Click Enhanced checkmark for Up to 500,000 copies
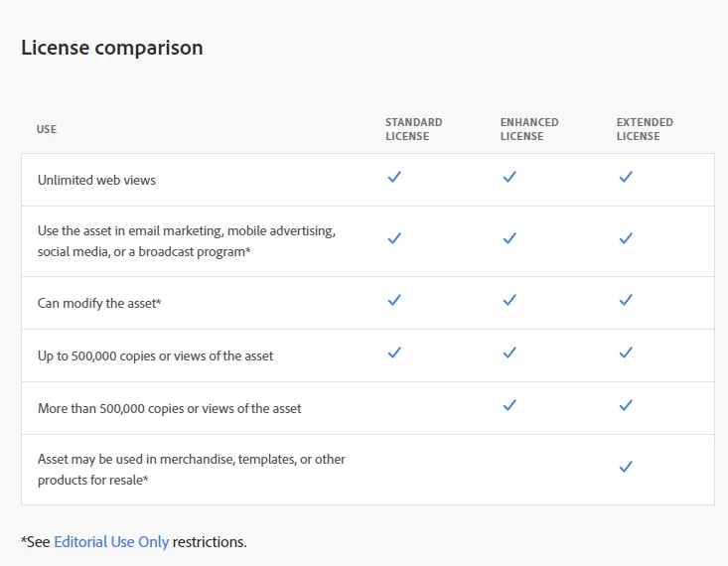Screen dimensions: 728x566 tap(510, 353)
